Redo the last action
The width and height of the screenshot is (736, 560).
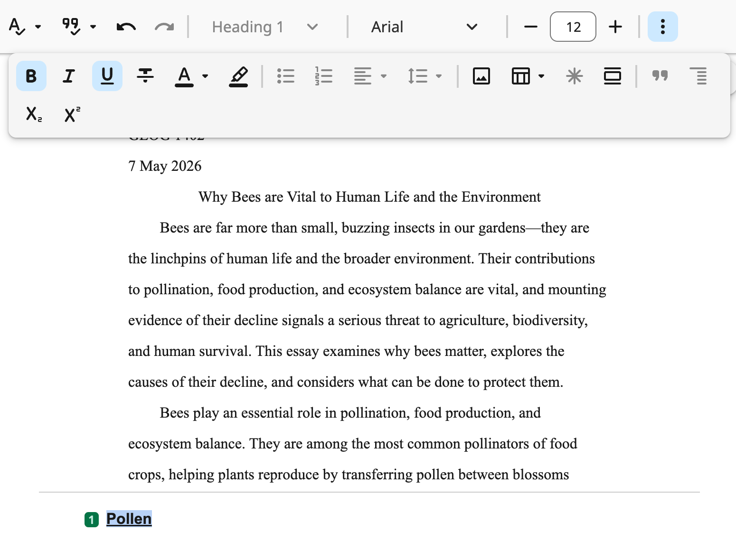coord(164,27)
